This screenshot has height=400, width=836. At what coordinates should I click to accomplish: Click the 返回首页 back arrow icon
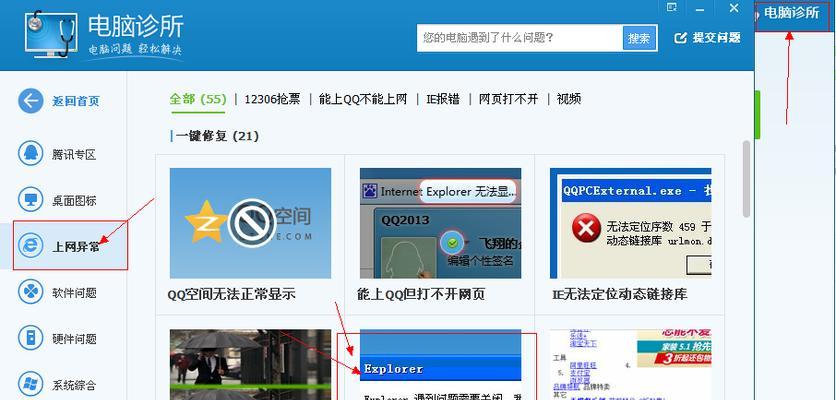click(x=31, y=101)
